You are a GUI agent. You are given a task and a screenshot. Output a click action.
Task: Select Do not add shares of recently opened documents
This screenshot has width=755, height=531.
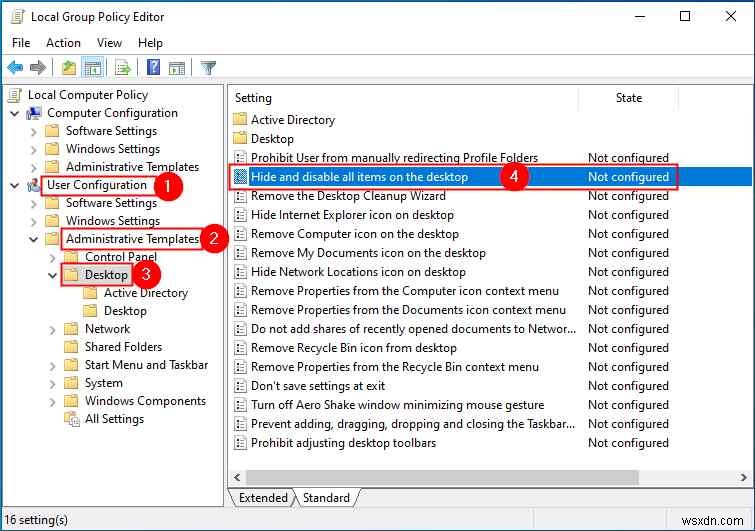click(413, 329)
